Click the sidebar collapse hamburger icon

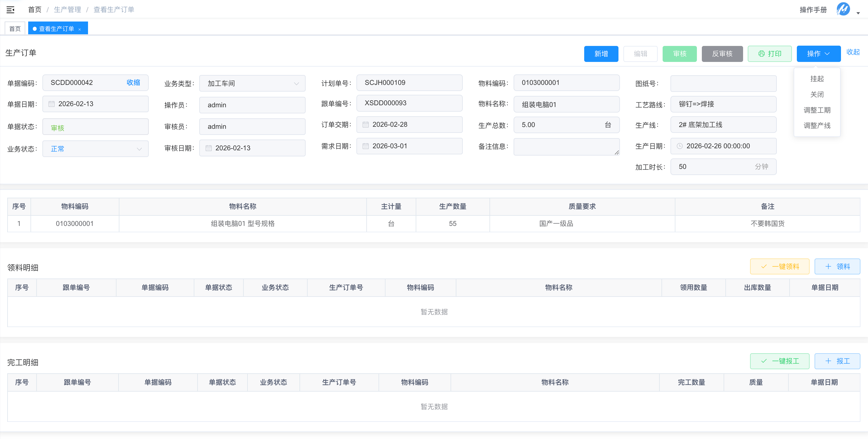(x=10, y=9)
